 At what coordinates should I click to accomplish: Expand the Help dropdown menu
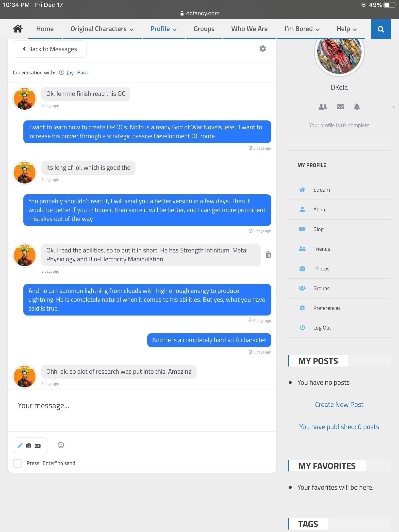point(347,29)
